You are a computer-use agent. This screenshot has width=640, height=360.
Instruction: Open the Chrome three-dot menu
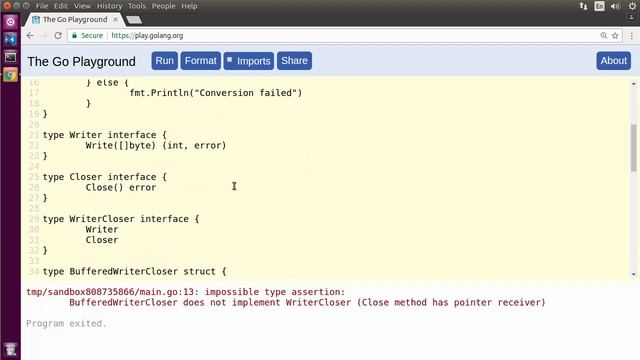pyautogui.click(x=631, y=36)
